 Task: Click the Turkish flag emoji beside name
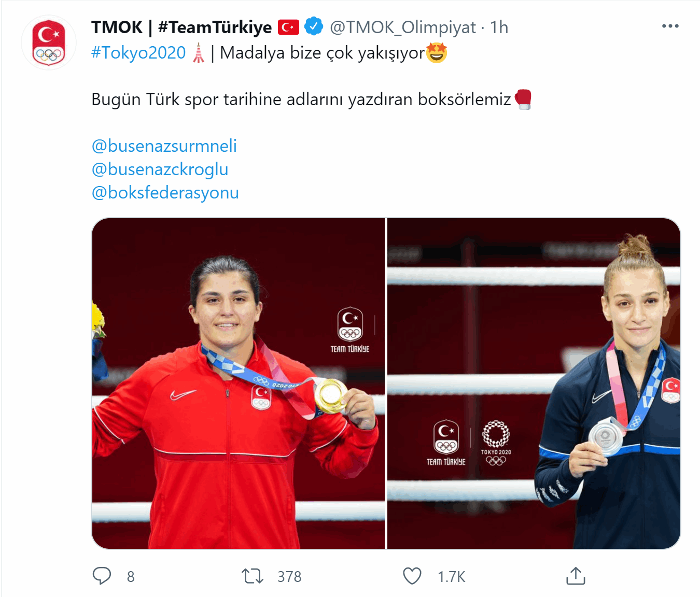coord(288,27)
